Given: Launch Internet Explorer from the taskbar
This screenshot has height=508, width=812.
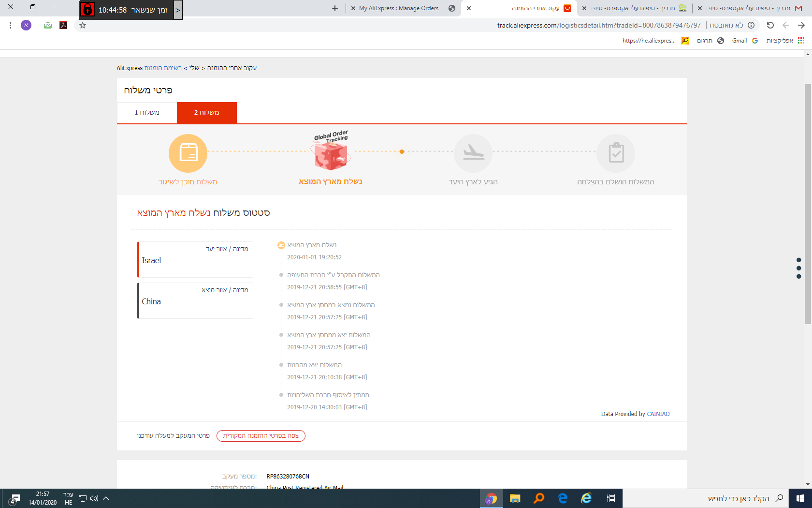Looking at the screenshot, I should pos(586,498).
